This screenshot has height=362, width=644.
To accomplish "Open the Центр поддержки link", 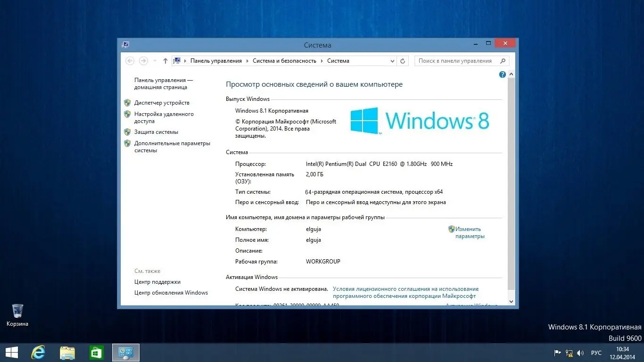I will (x=157, y=282).
